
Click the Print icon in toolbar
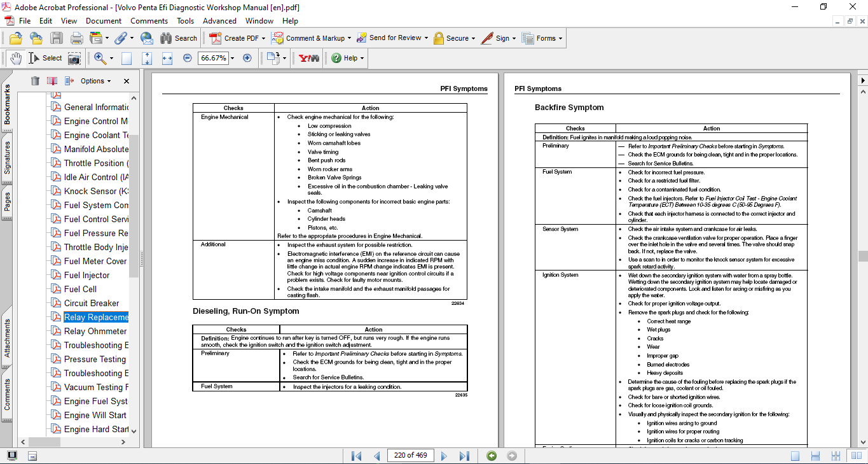tap(76, 38)
